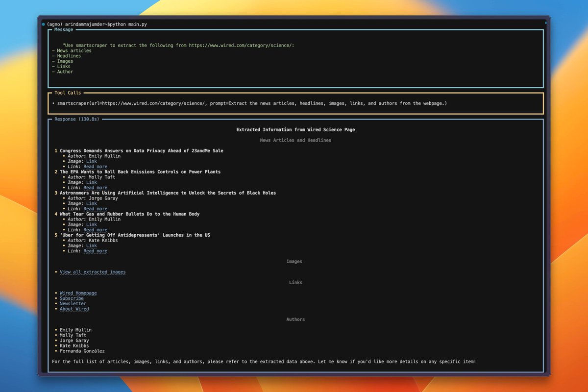The height and width of the screenshot is (392, 588).
Task: Click 'Author: Jorge Garay' under Black Holes article
Action: point(93,198)
